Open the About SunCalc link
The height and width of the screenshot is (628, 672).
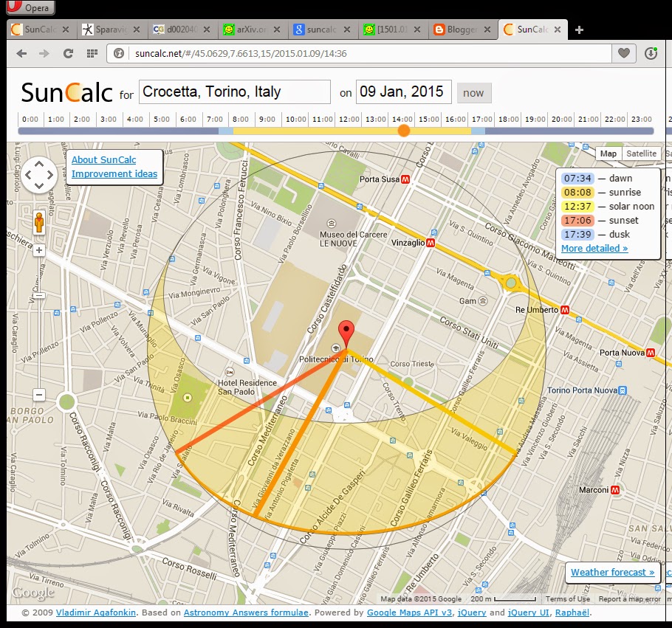click(x=103, y=160)
